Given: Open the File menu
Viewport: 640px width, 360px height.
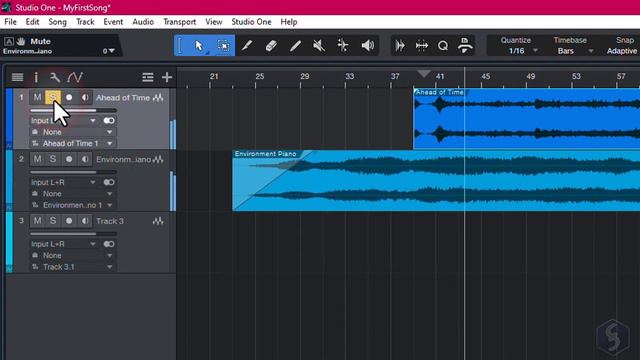Looking at the screenshot, I should [11, 22].
